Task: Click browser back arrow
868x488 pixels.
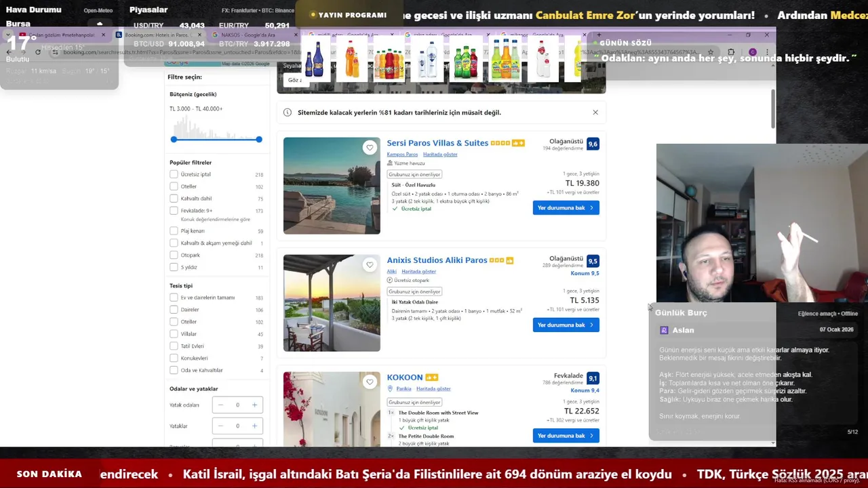Action: coord(9,52)
